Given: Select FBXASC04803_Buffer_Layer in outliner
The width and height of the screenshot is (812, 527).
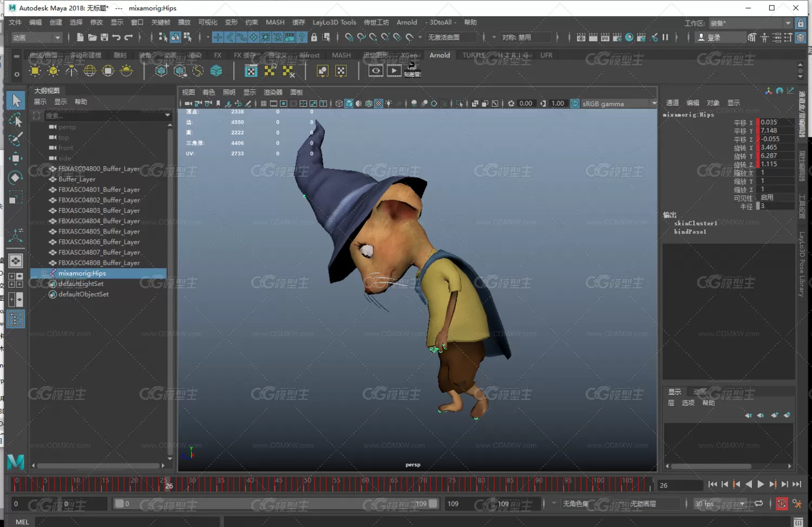Looking at the screenshot, I should pos(99,211).
